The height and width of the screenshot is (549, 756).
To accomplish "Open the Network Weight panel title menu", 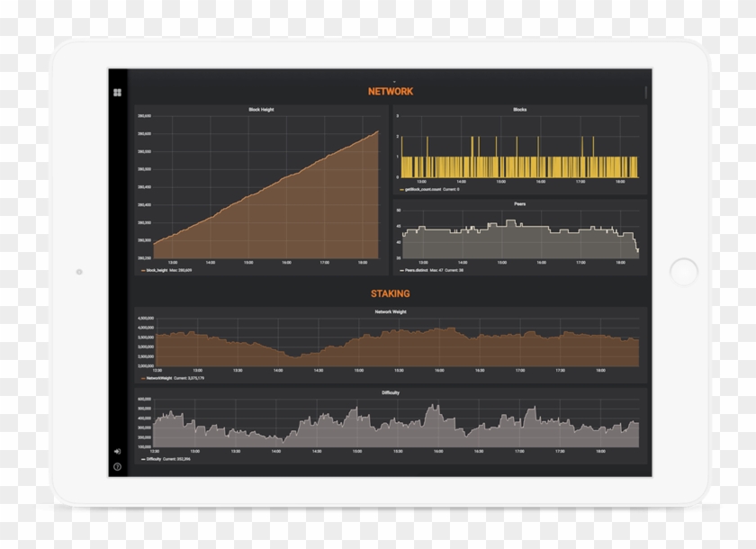I will [x=390, y=312].
